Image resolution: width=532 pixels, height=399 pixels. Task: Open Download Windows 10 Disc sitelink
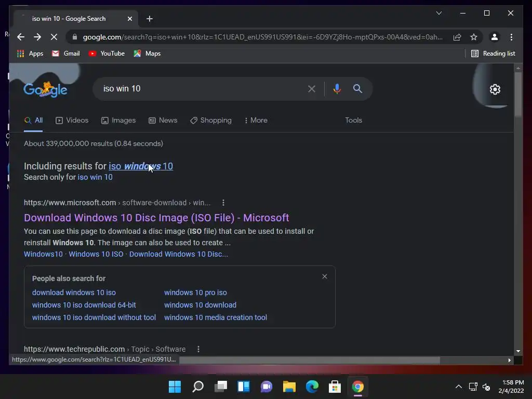tap(179, 254)
